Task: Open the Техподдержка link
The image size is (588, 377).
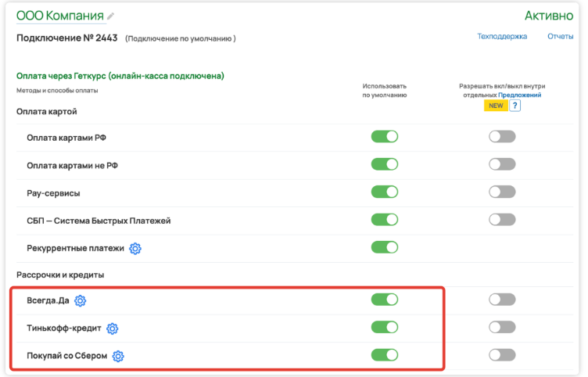Action: (502, 36)
